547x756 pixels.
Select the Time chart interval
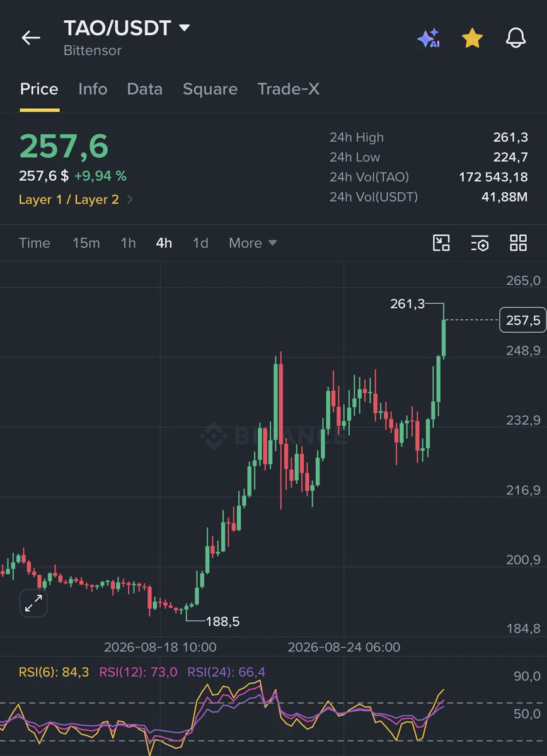point(35,243)
